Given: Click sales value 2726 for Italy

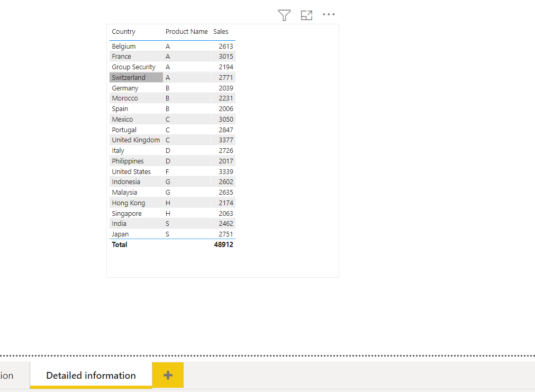Looking at the screenshot, I should pos(226,150).
